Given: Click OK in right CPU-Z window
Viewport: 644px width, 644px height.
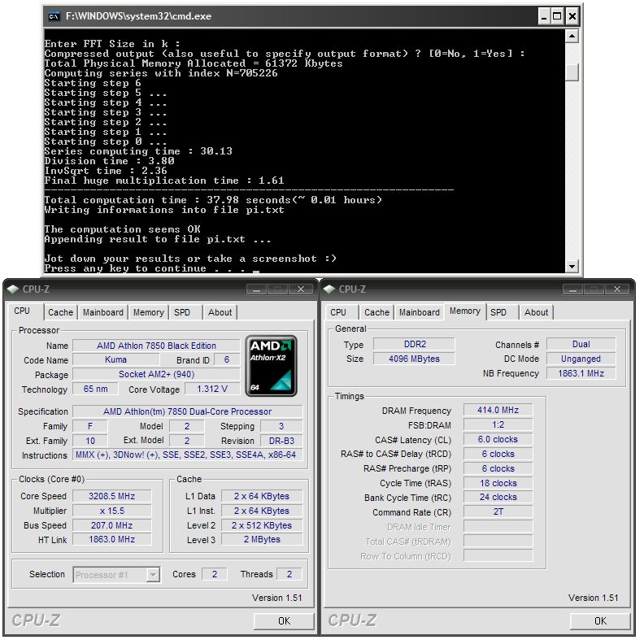Looking at the screenshot, I should pos(600,620).
